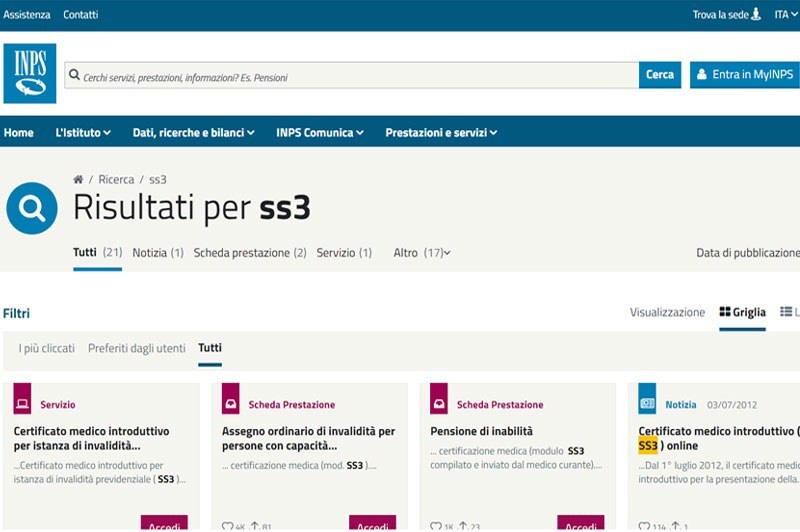
Task: Click Accedi on Pensione di inabilità card
Action: click(581, 523)
